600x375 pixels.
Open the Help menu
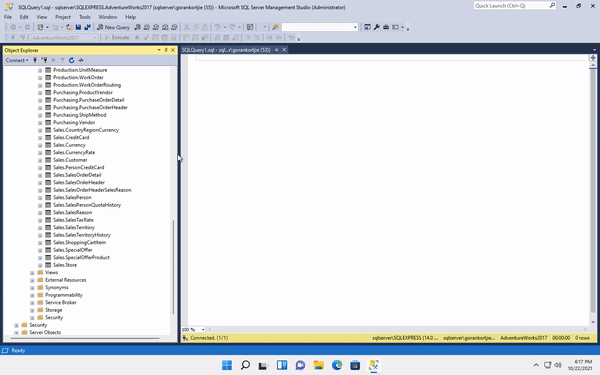click(x=130, y=17)
